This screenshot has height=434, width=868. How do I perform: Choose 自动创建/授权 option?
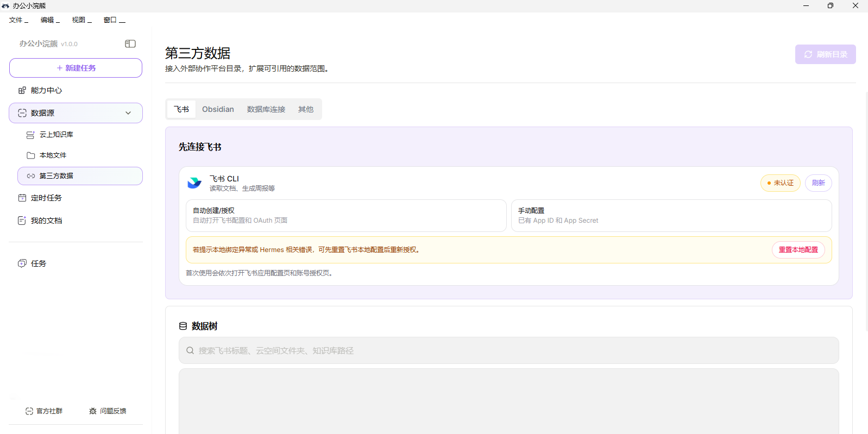[x=346, y=216]
